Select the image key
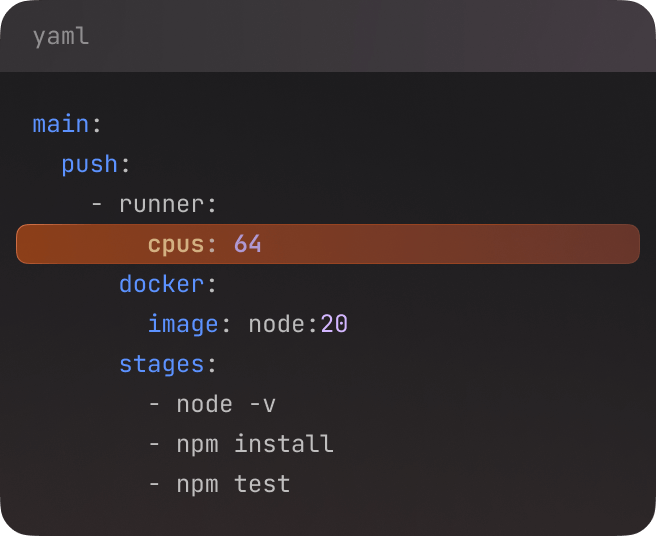Viewport: 656px width, 536px height. [x=183, y=324]
